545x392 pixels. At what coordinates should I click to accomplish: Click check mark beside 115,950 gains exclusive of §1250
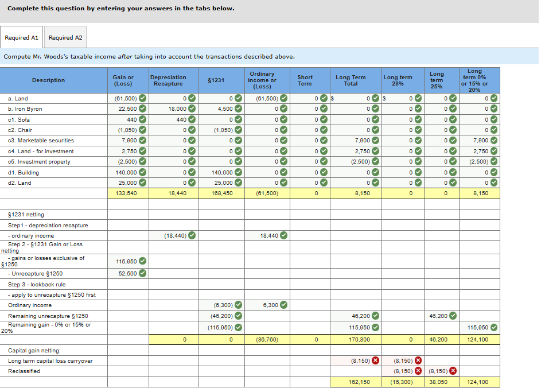pos(142,261)
